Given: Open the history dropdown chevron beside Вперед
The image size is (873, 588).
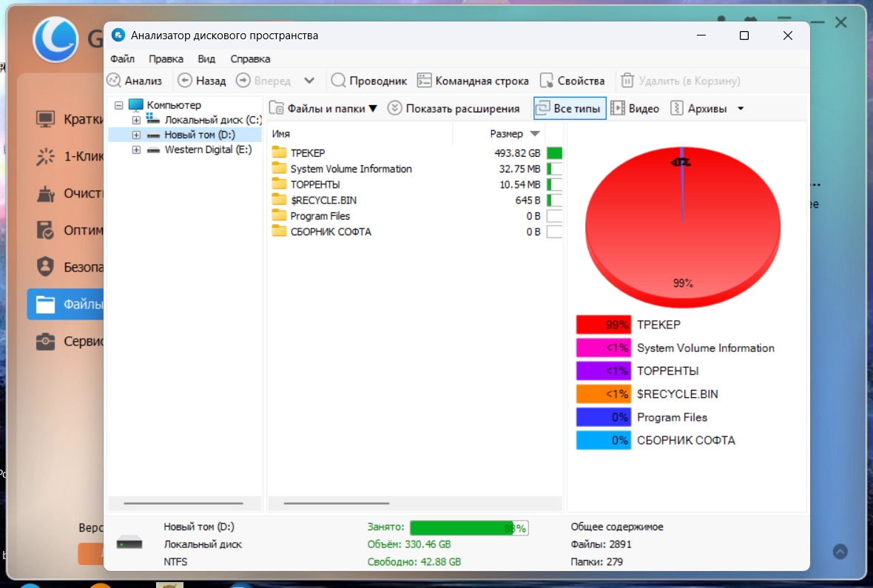Looking at the screenshot, I should point(309,81).
